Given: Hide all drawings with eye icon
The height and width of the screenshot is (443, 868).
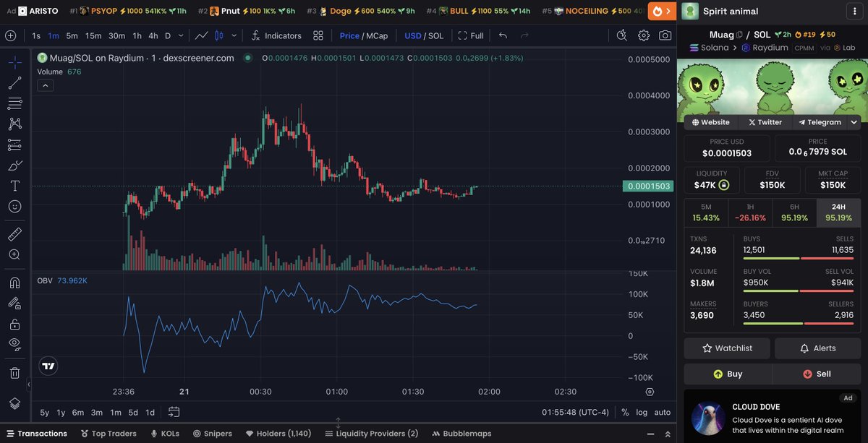Looking at the screenshot, I should tap(14, 345).
